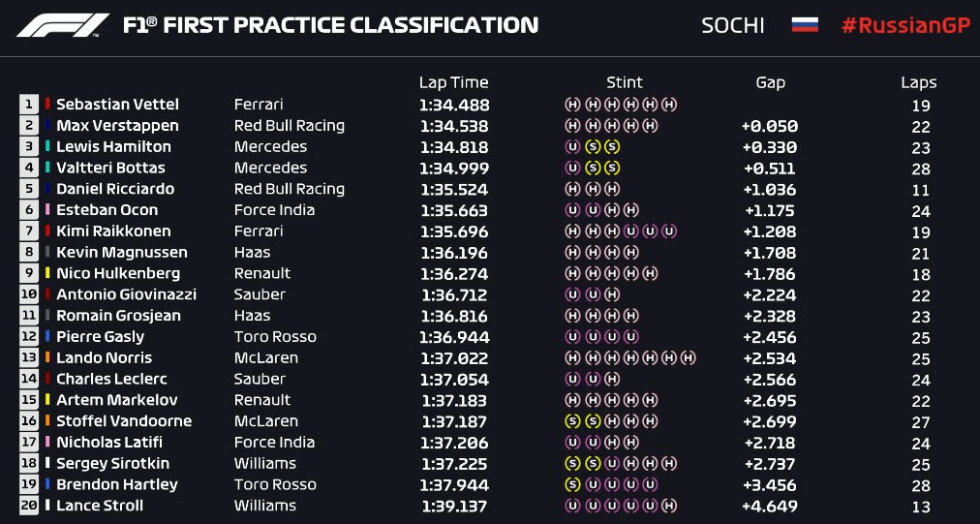Image resolution: width=980 pixels, height=524 pixels.
Task: Click position badge 20 beside Lance Stroll
Action: (x=29, y=506)
